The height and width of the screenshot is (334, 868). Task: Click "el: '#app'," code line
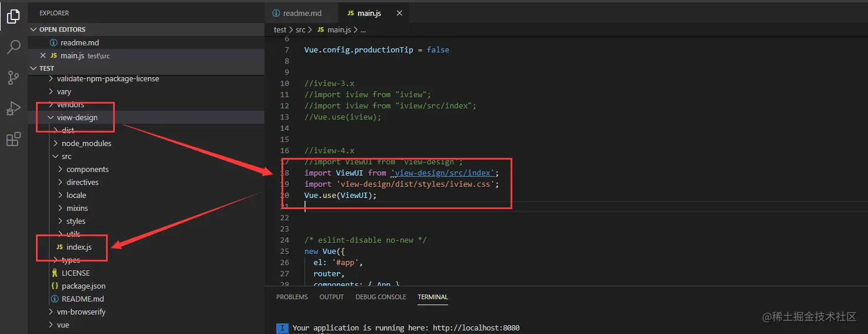click(x=338, y=263)
